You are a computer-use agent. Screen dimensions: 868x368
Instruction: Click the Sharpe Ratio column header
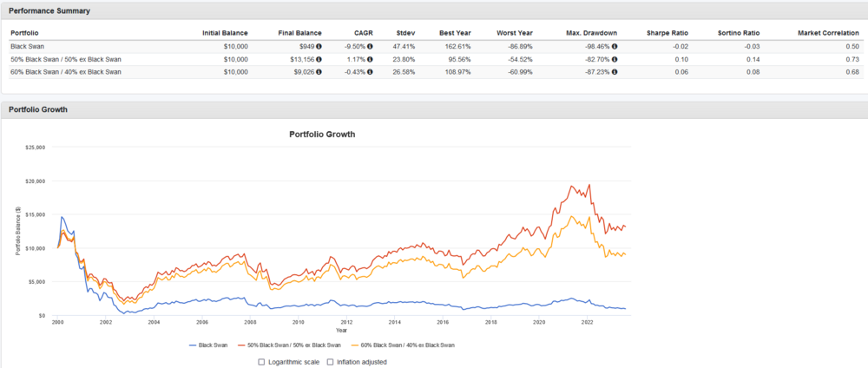[667, 33]
